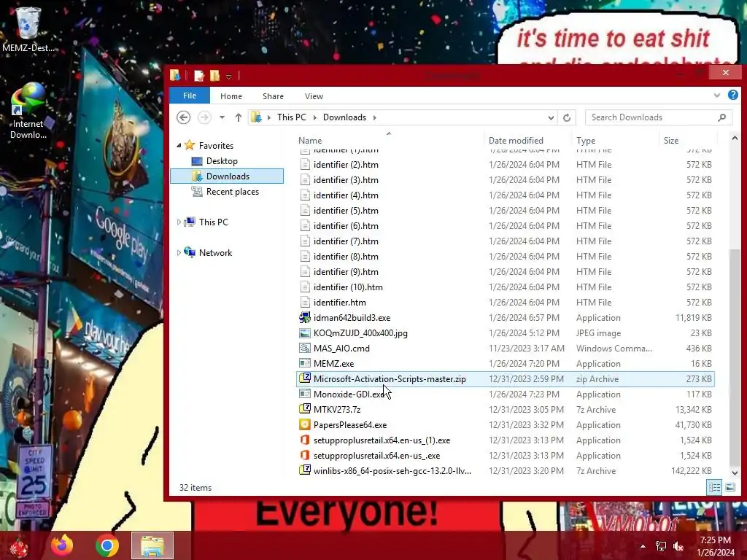Launch Firefox from the taskbar
747x560 pixels.
coord(62,545)
